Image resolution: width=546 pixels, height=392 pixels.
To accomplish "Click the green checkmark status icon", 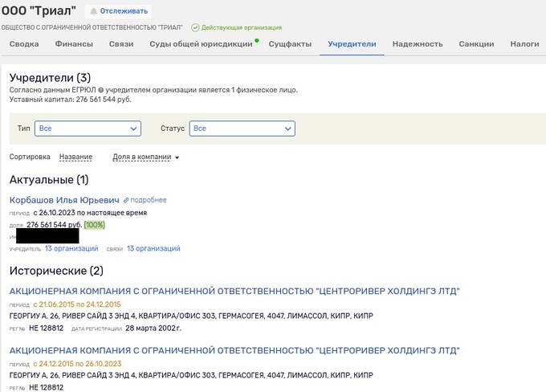I will pyautogui.click(x=195, y=27).
